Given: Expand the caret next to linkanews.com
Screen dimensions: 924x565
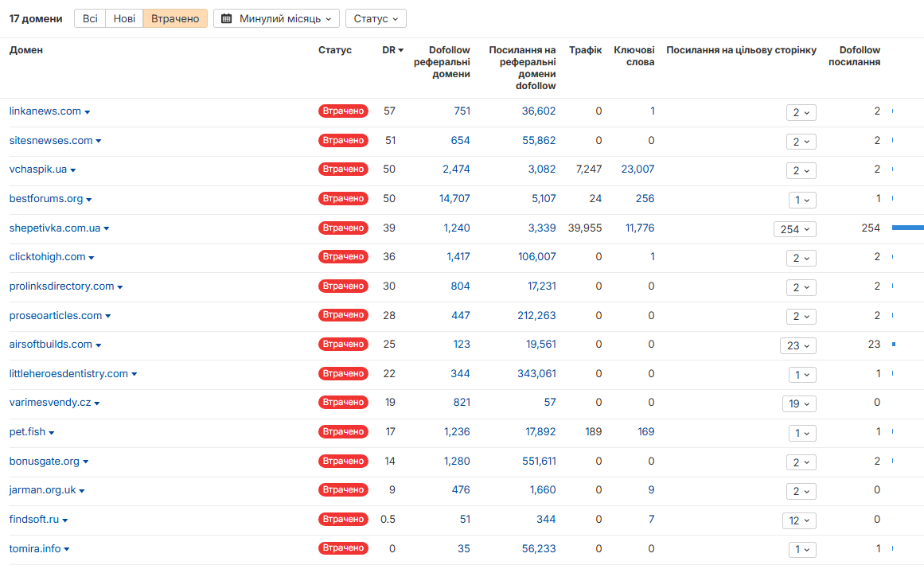Looking at the screenshot, I should [88, 112].
